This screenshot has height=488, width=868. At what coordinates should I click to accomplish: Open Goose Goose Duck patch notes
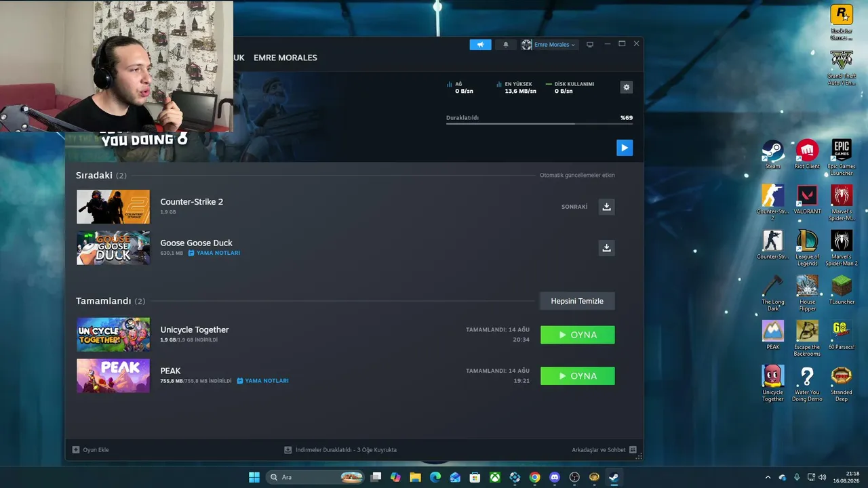coord(214,253)
